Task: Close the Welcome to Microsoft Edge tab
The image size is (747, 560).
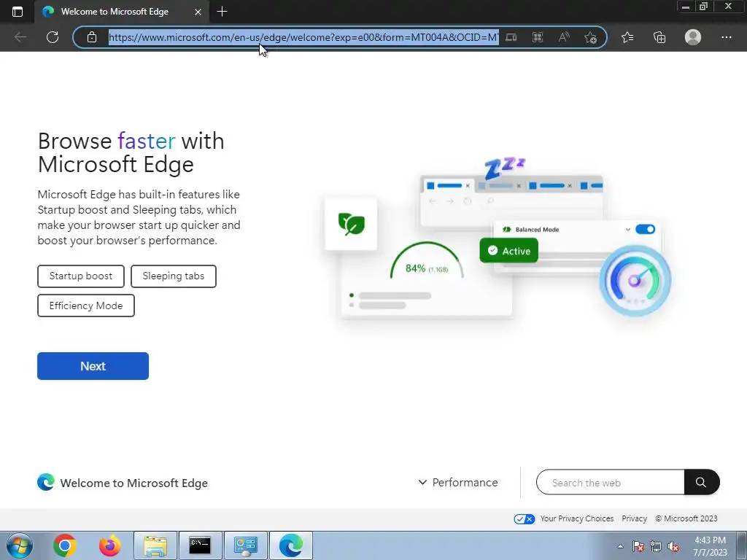Action: pos(198,12)
